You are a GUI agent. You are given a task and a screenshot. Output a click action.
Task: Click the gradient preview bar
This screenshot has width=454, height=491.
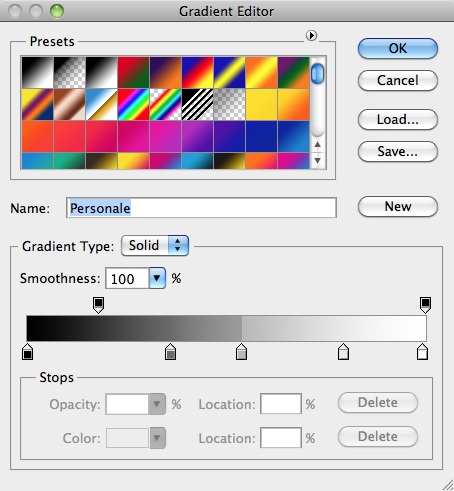click(x=226, y=328)
